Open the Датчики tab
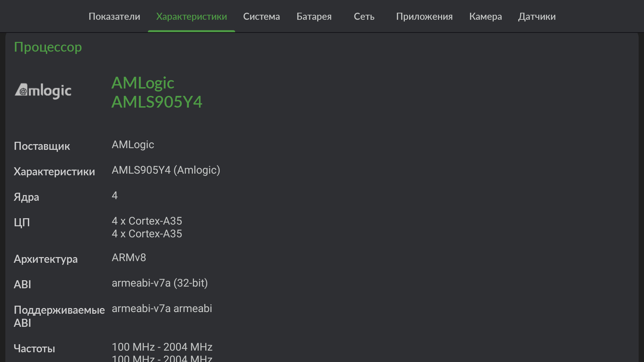Screen dimensions: 644x362 pyautogui.click(x=537, y=16)
